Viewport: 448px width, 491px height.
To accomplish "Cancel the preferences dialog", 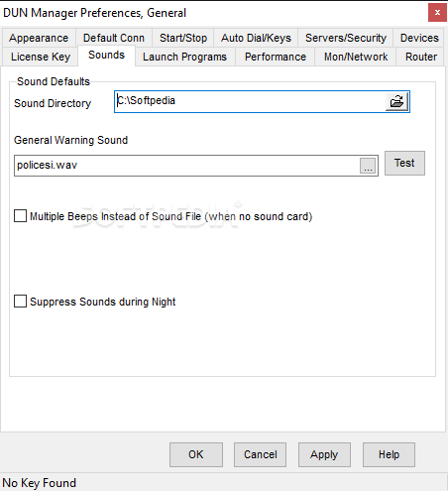I will coord(260,454).
